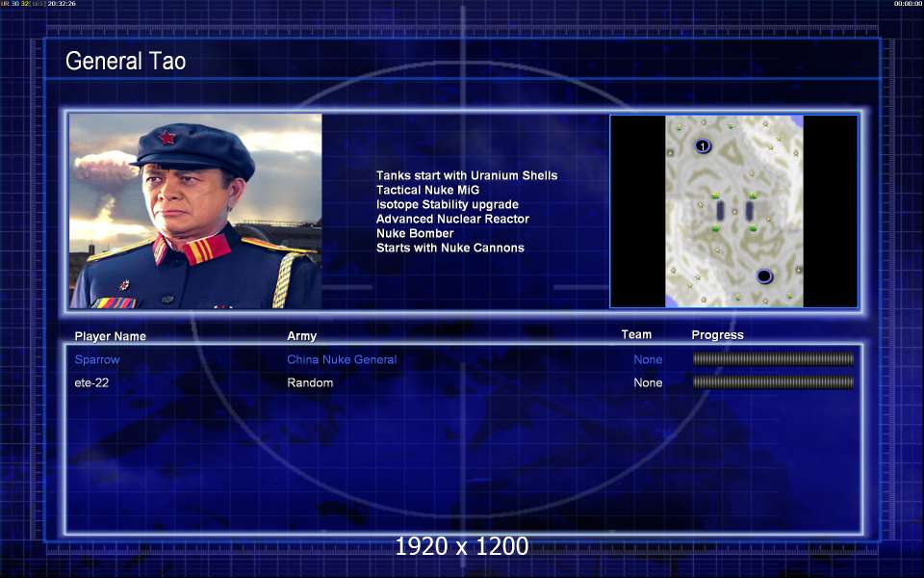Select 'Tanks start with Uranium Shells' line

tap(467, 175)
